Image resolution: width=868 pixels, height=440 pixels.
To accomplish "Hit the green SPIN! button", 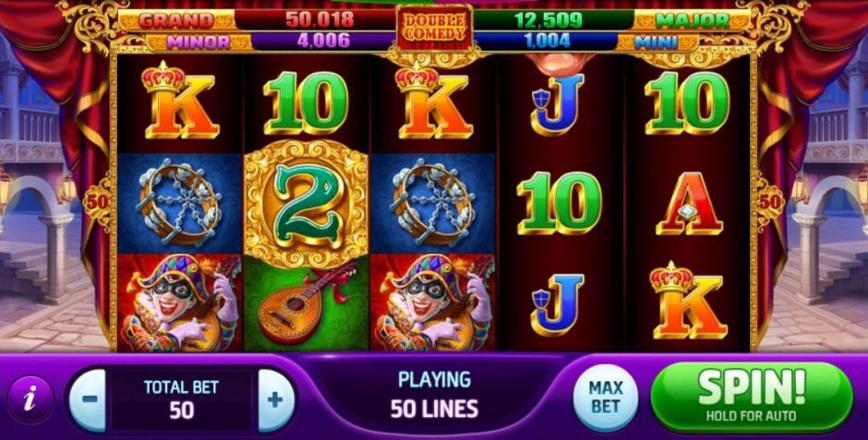I will 752,396.
